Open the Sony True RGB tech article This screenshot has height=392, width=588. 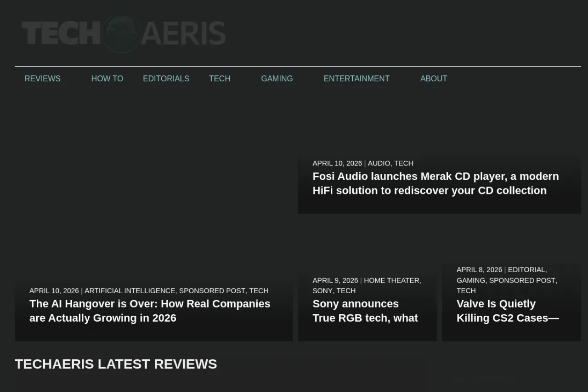click(x=365, y=311)
